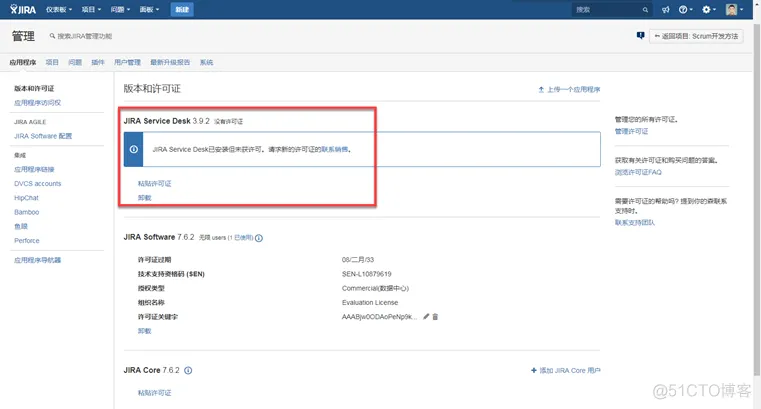
Task: Focus the header 搜索 search field
Action: click(612, 10)
